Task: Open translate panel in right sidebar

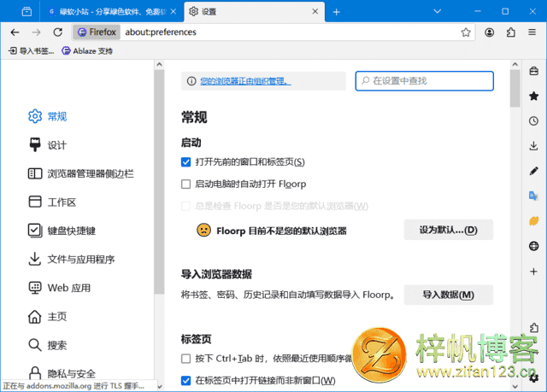Action: [x=533, y=196]
